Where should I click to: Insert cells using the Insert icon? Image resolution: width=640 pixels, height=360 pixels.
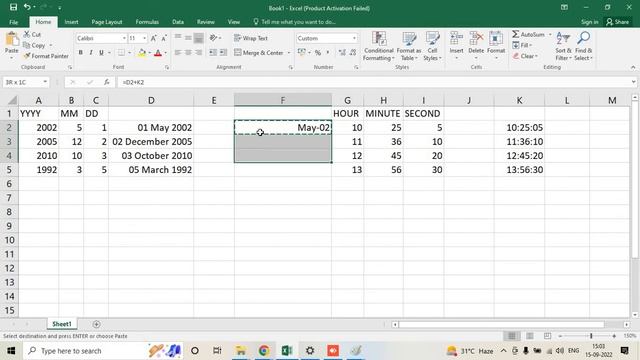456,39
